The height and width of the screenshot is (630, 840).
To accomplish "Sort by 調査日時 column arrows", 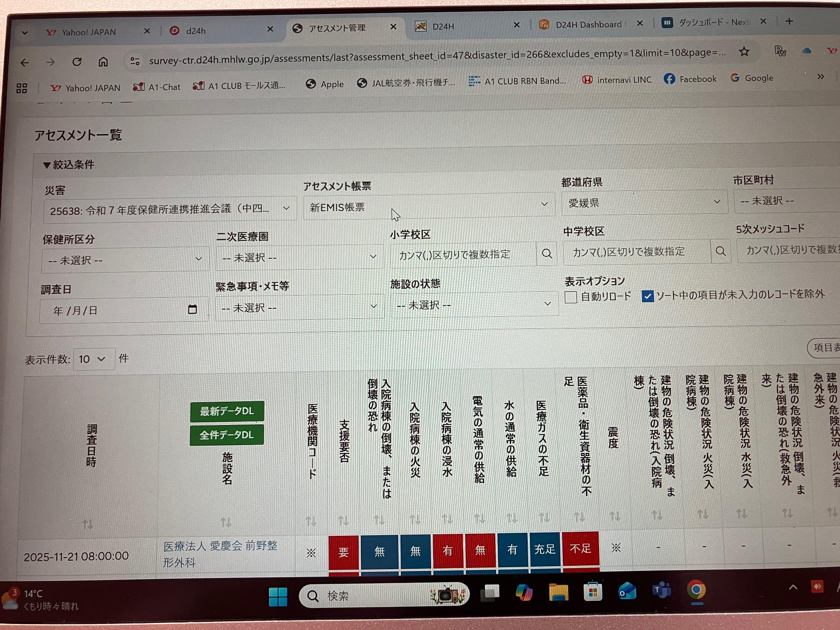I will click(x=87, y=523).
